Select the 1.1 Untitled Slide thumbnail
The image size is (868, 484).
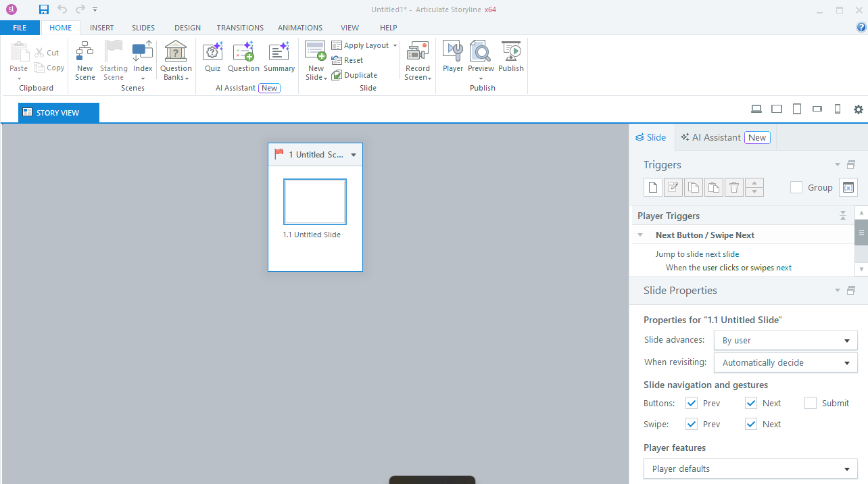click(x=315, y=201)
